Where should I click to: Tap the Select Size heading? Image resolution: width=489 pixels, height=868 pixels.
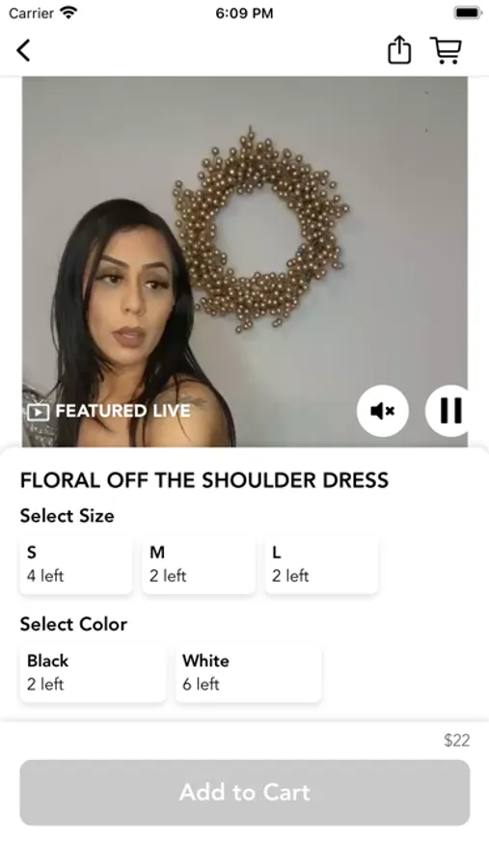tap(67, 516)
